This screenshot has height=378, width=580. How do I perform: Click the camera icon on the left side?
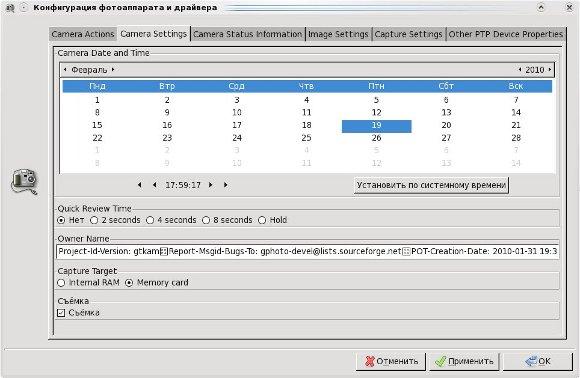tap(24, 181)
